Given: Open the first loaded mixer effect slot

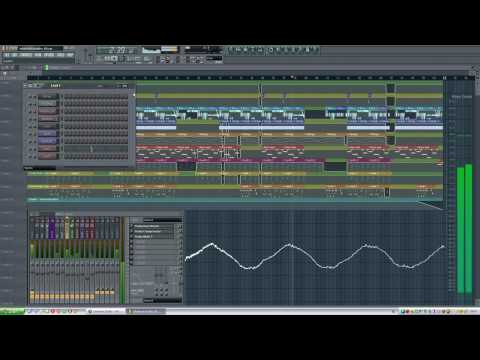Looking at the screenshot, I should pos(154,226).
